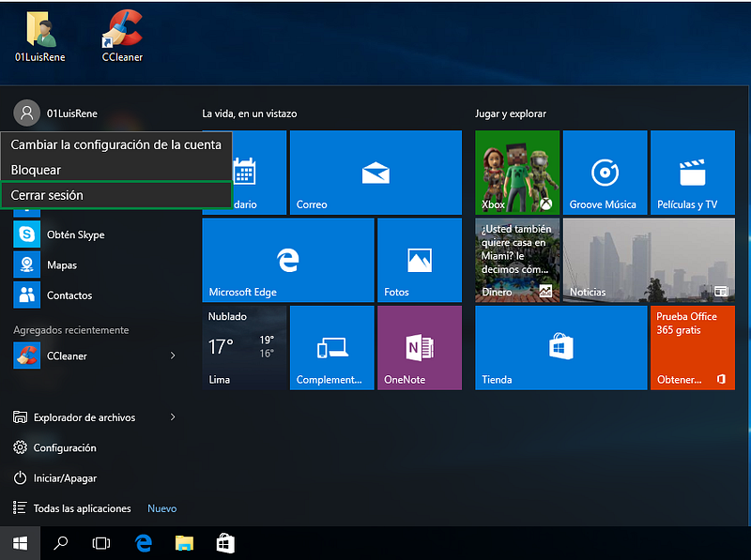Click the Jugar y explorar group header
751x560 pixels.
511,114
